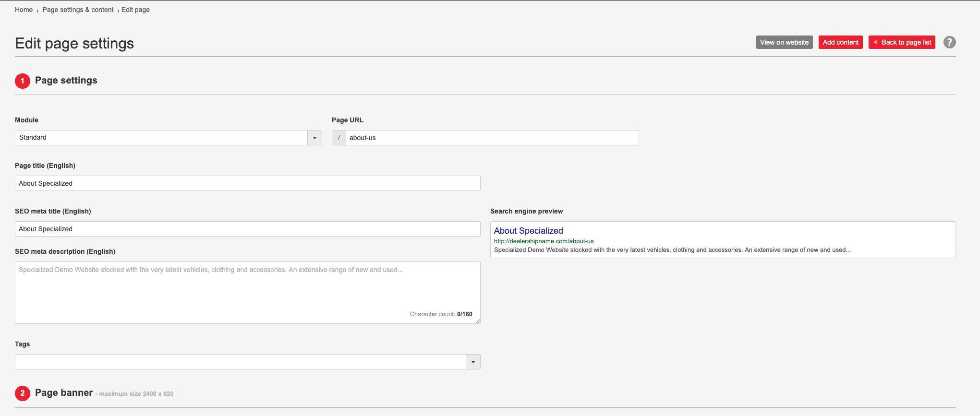Click the red step 2 circle badge
980x416 pixels.
23,393
